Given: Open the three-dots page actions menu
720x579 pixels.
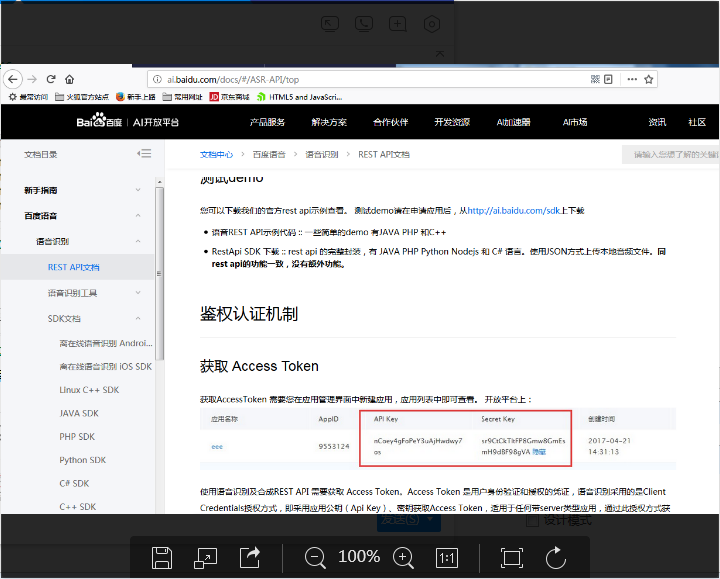Looking at the screenshot, I should point(632,79).
